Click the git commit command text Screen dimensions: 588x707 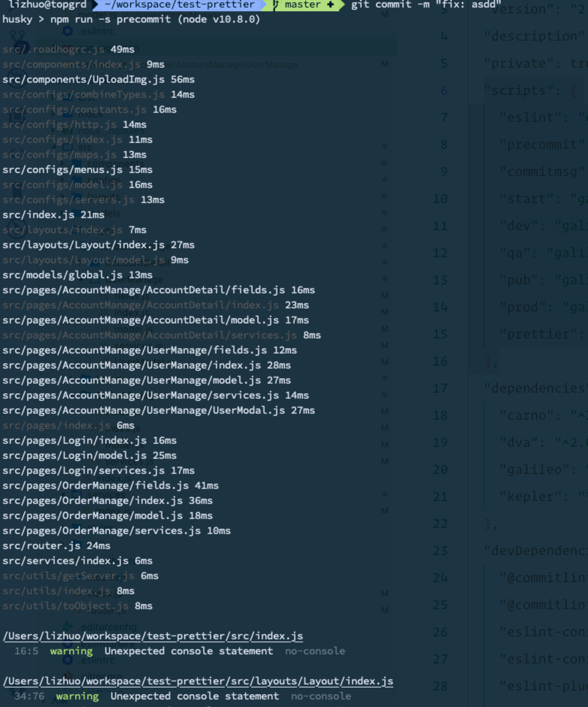[x=426, y=5]
